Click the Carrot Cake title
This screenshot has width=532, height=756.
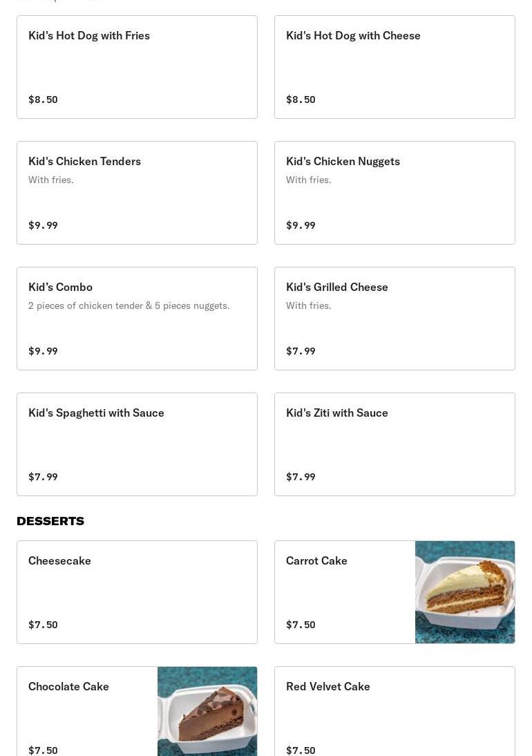pyautogui.click(x=316, y=560)
